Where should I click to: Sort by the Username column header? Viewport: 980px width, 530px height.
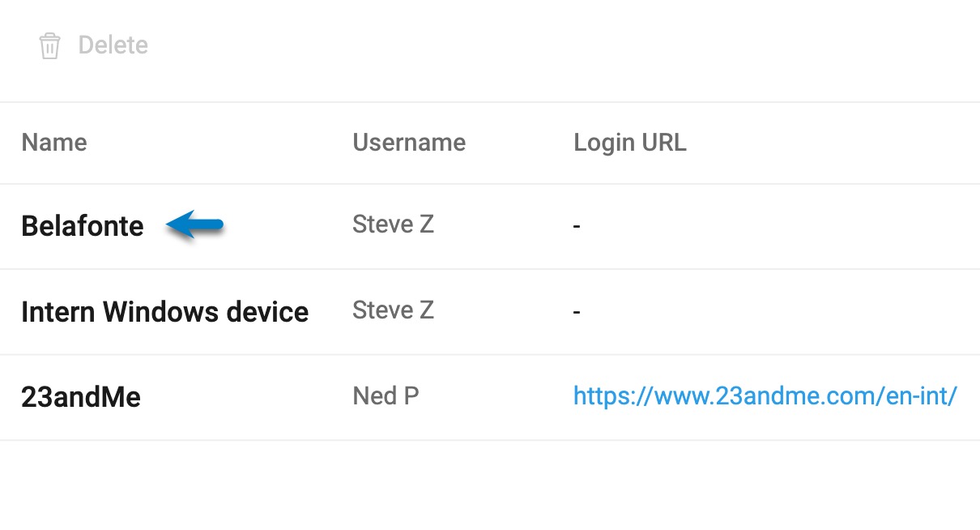[409, 143]
